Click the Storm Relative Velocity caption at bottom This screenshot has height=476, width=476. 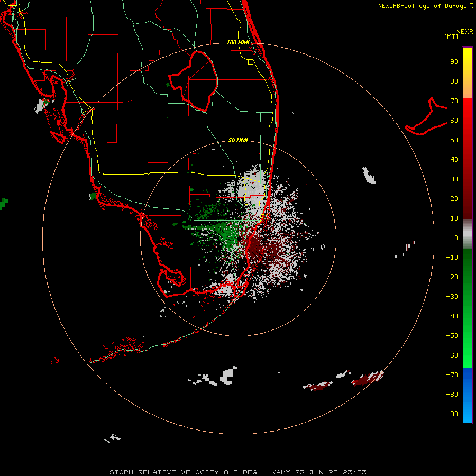coord(237,472)
